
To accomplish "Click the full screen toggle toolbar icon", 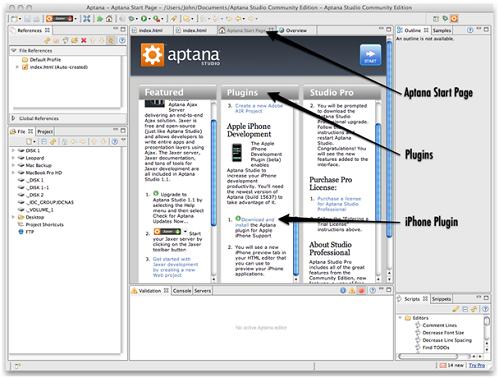I will (87, 19).
